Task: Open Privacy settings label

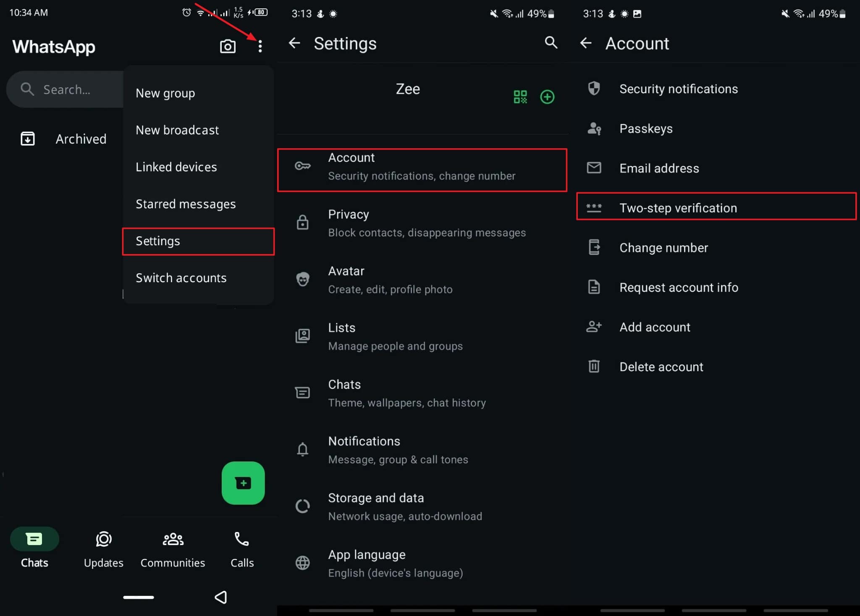Action: tap(348, 214)
